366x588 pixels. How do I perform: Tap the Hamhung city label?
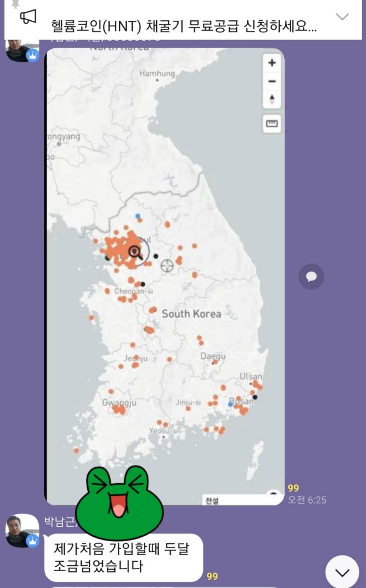point(157,73)
